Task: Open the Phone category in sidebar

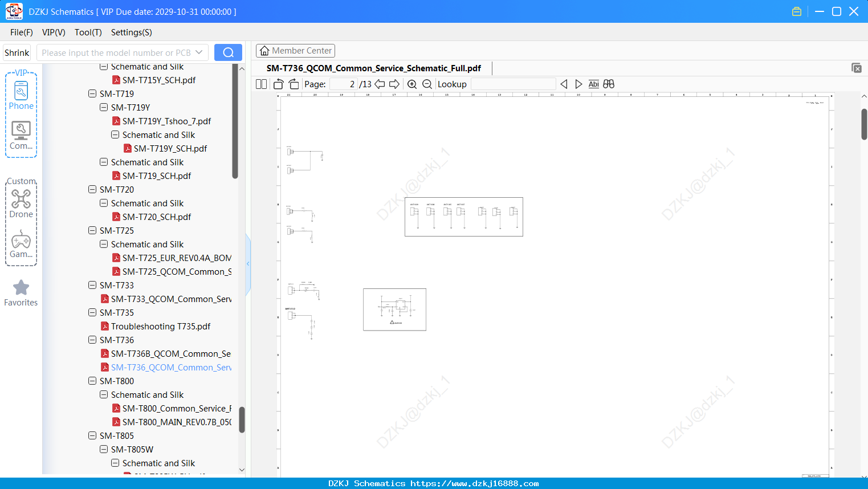Action: (21, 96)
